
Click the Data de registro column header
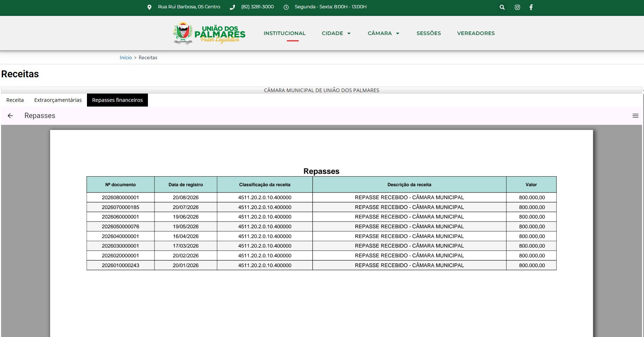tap(186, 185)
